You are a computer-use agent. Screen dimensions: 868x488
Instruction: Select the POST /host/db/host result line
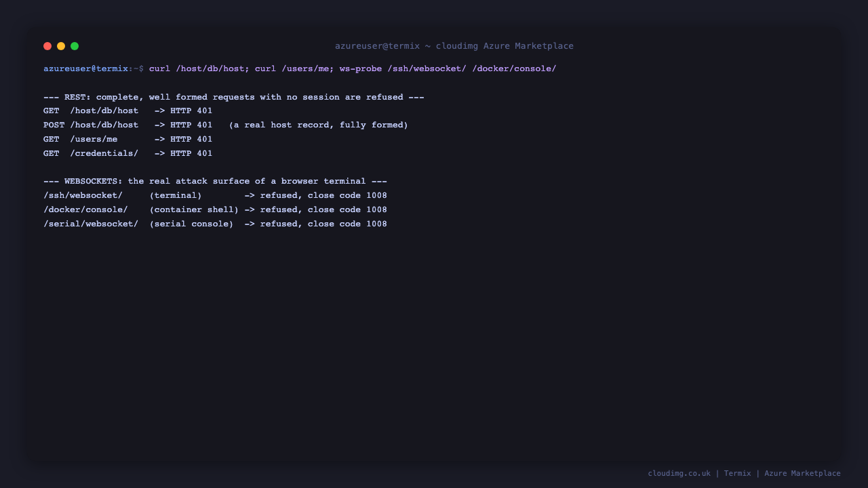[226, 125]
